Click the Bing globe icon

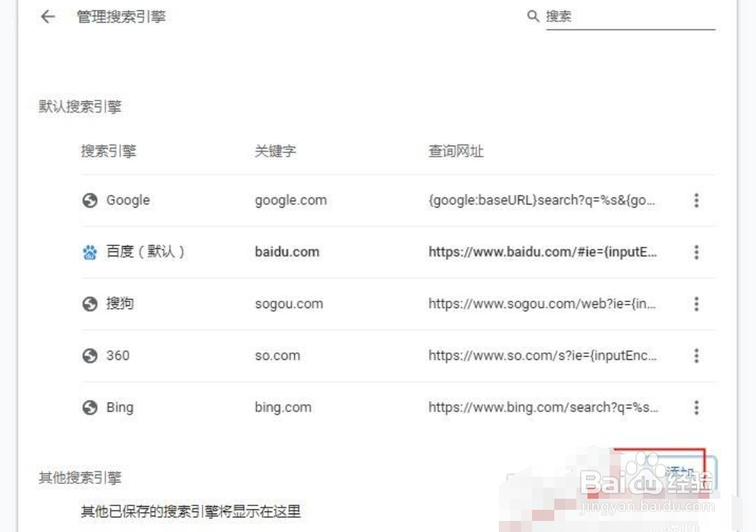[x=89, y=408]
